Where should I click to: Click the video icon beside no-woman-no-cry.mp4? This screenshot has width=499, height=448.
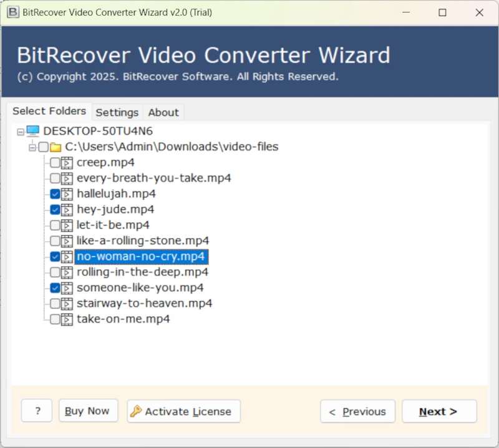(67, 257)
